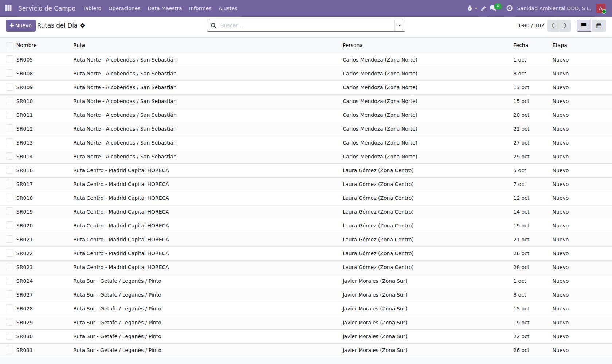This screenshot has width=612, height=364.
Task: Click the '29 oct' date cell of SR014
Action: [521, 157]
